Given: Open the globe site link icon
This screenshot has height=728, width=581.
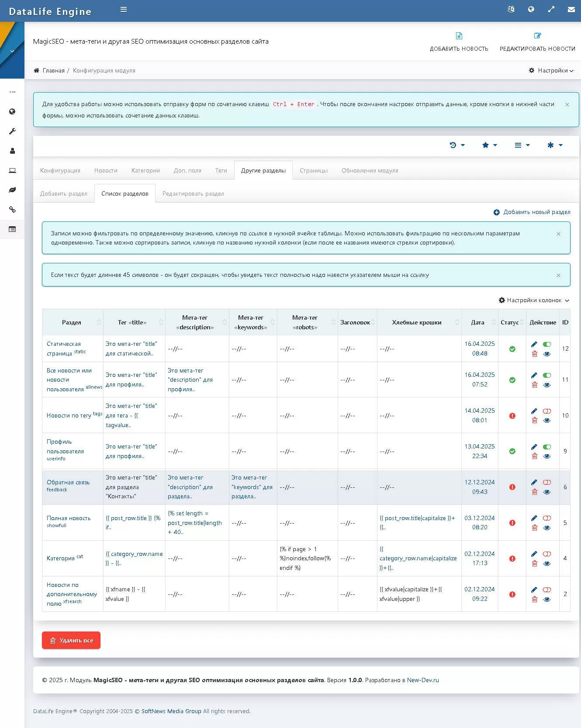Looking at the screenshot, I should pyautogui.click(x=531, y=9).
